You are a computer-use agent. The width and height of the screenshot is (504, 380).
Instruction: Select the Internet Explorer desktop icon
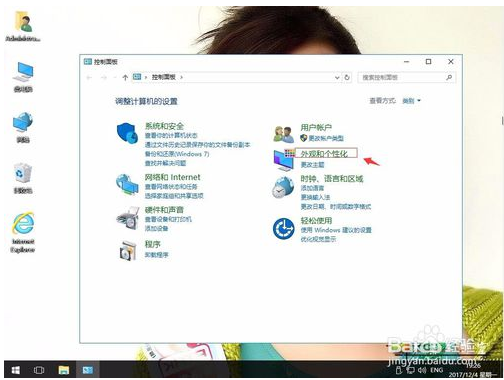23,232
